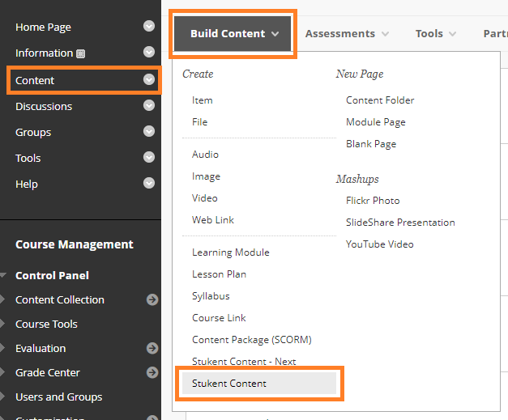This screenshot has width=508, height=420.
Task: Open Groups in course menu
Action: [x=33, y=133]
